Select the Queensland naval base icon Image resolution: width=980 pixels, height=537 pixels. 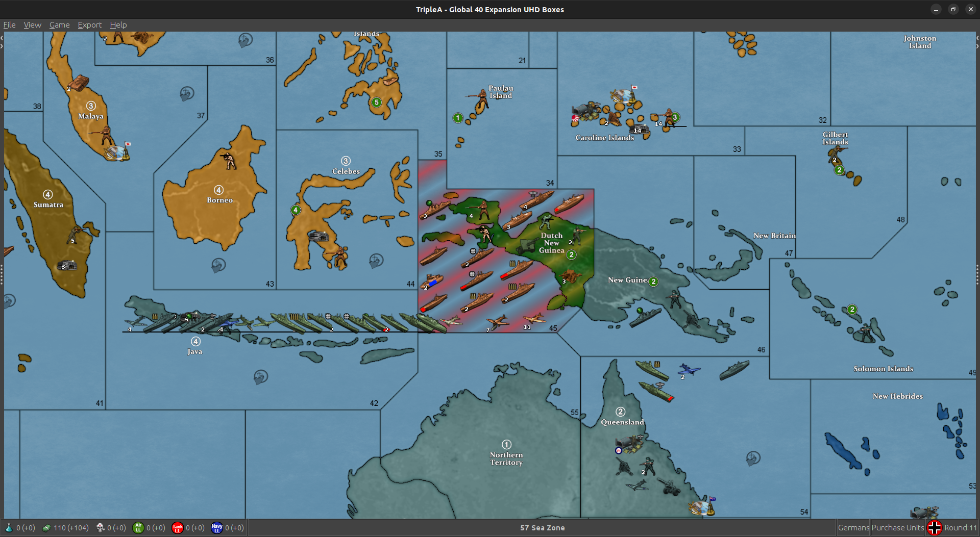[702, 506]
